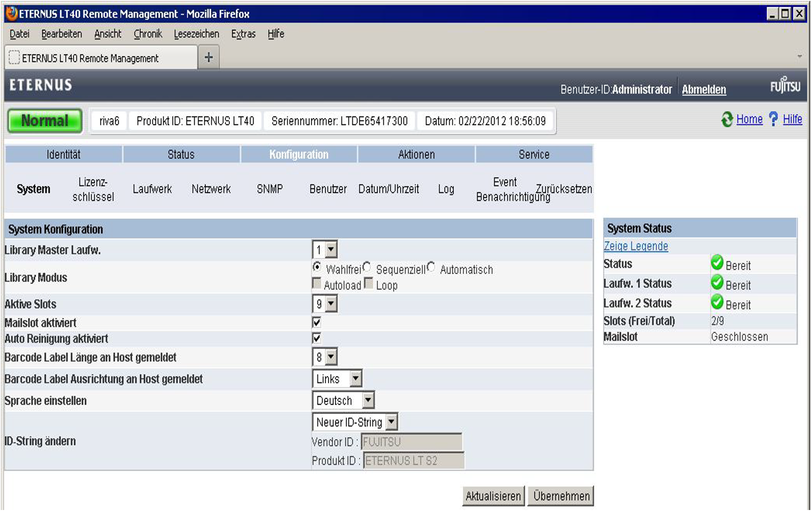Click the Abmelden link
This screenshot has height=516, width=812.
click(704, 89)
